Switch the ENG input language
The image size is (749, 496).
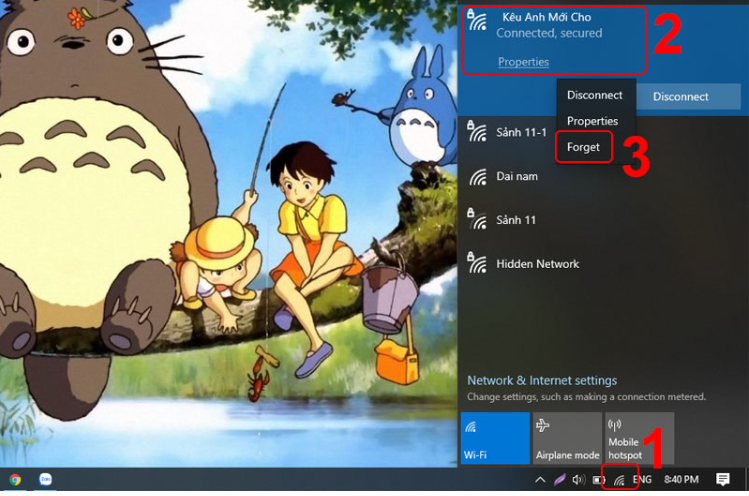[642, 479]
